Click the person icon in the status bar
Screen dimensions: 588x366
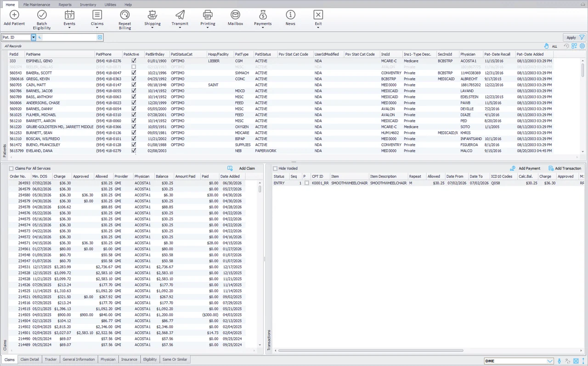tap(559, 361)
